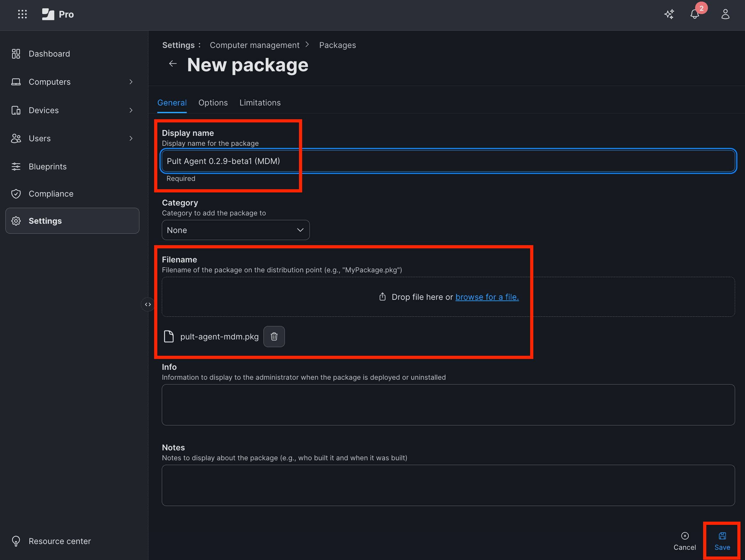The image size is (745, 560).
Task: Click the Devices sidebar icon
Action: [16, 110]
